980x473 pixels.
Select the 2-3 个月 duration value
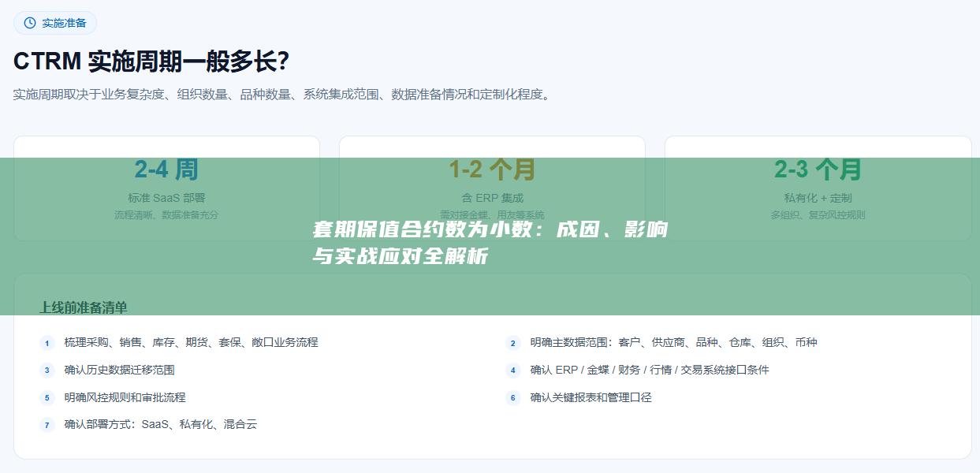[818, 169]
